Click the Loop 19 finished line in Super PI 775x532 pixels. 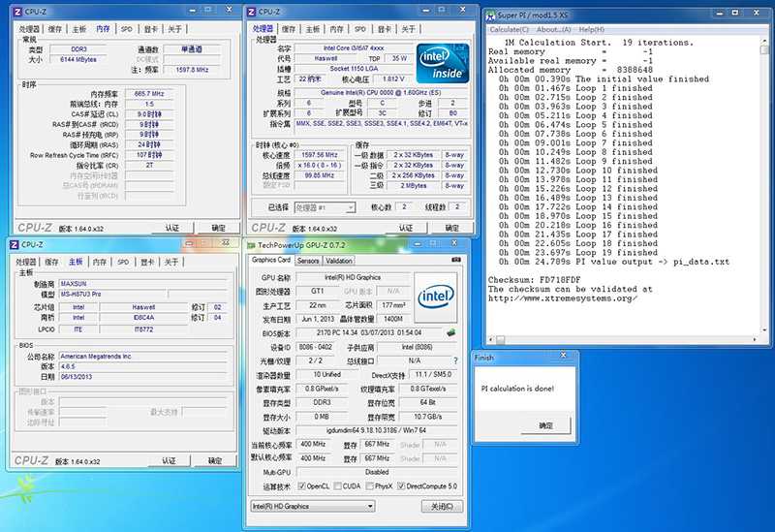(x=575, y=253)
